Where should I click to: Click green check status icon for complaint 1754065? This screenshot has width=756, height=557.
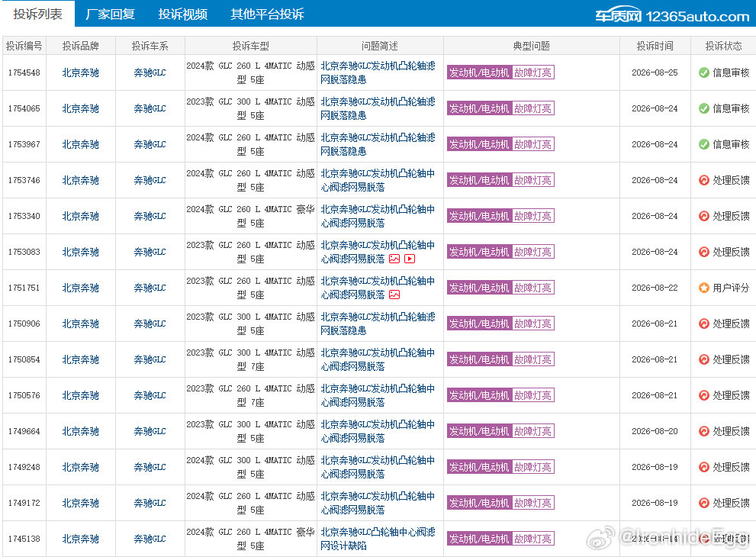click(x=704, y=108)
